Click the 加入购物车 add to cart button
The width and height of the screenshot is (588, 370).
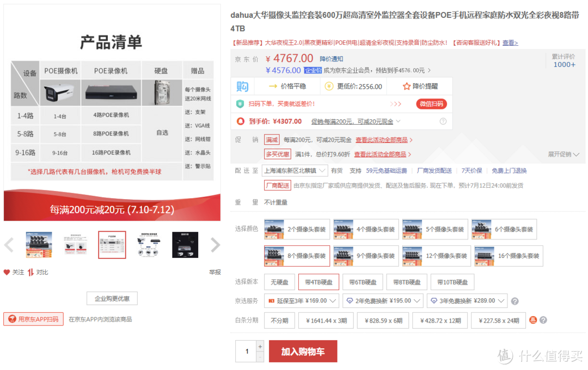tap(303, 351)
